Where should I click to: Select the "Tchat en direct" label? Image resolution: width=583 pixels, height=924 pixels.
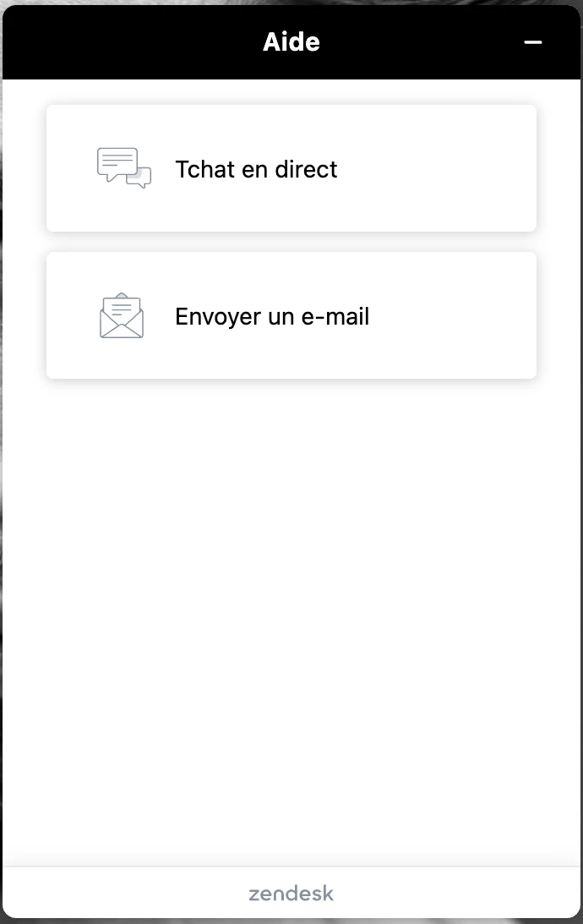(x=256, y=169)
